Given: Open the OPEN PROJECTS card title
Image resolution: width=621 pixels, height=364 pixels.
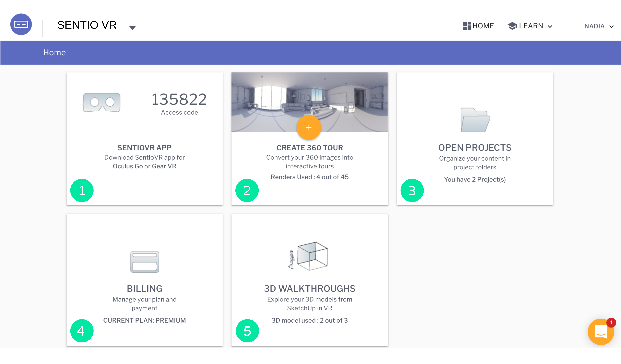Looking at the screenshot, I should point(475,148).
